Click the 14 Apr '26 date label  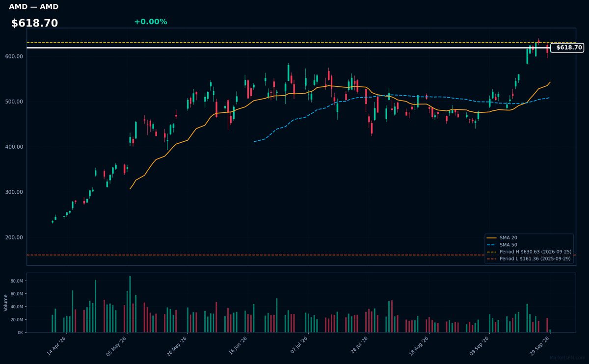pyautogui.click(x=57, y=346)
